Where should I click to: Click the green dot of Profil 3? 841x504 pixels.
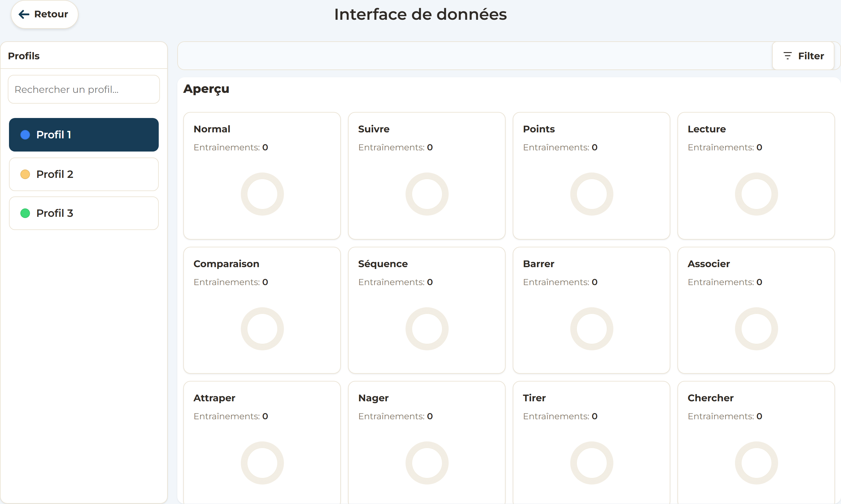(25, 213)
